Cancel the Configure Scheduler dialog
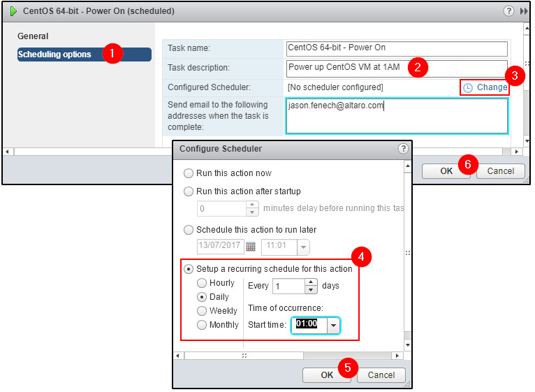This screenshot has height=392, width=535. pos(381,375)
